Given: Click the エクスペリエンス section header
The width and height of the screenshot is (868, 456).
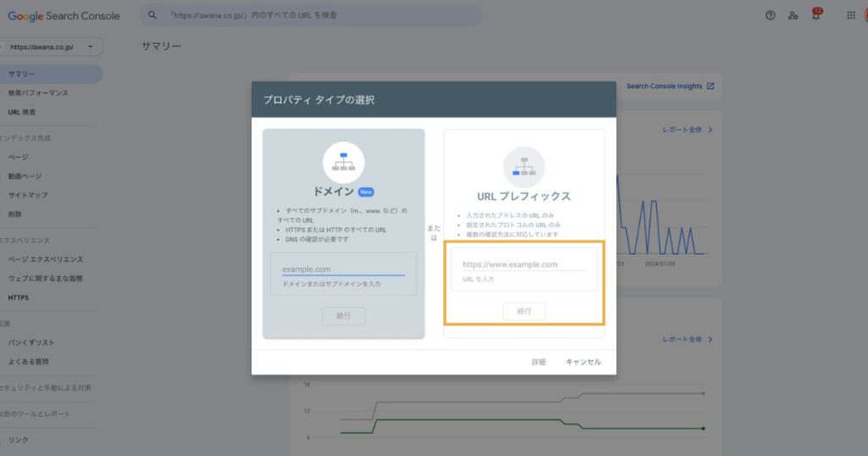Looking at the screenshot, I should coord(25,240).
